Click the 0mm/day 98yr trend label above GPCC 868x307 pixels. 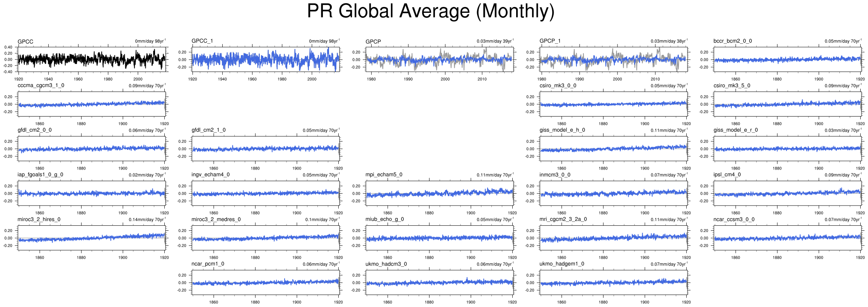[150, 41]
